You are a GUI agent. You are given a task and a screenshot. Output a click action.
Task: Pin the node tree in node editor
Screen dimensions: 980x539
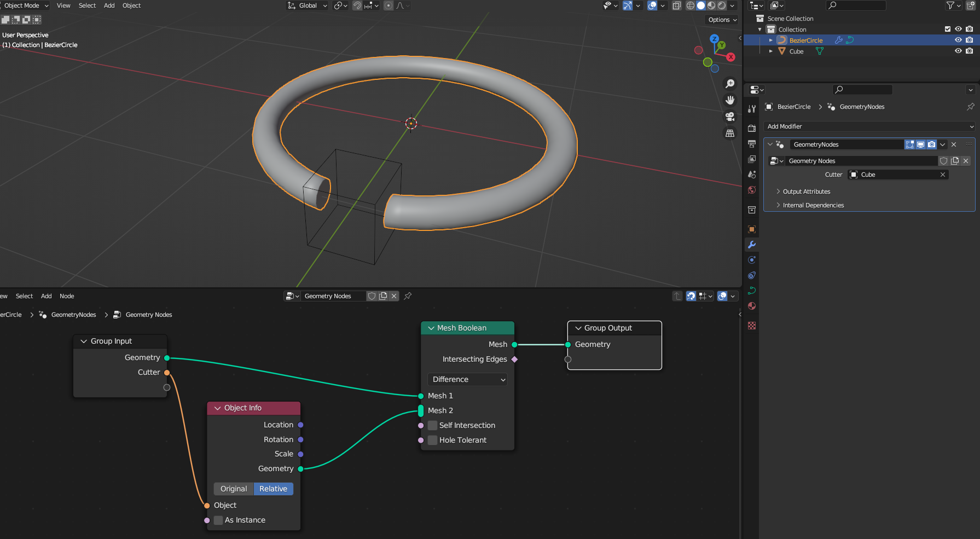coord(408,296)
